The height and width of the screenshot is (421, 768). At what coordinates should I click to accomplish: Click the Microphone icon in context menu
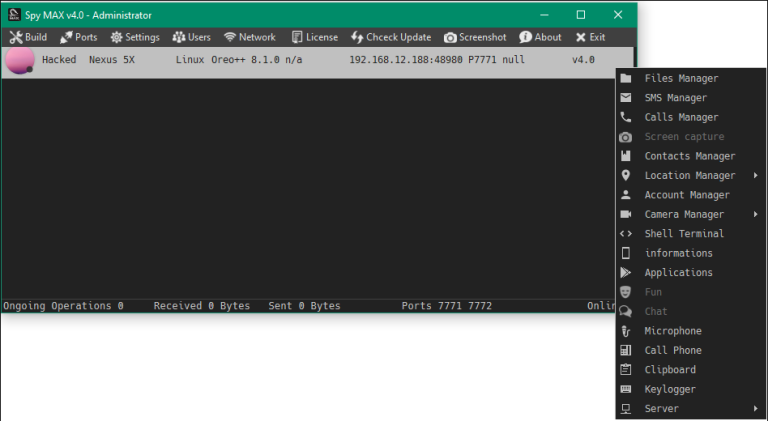625,331
